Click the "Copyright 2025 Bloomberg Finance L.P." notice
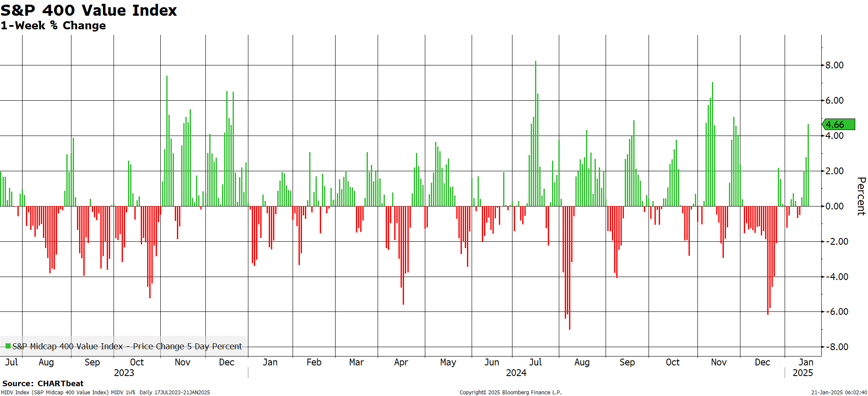Screen dimensions: 868x396 click(510, 393)
